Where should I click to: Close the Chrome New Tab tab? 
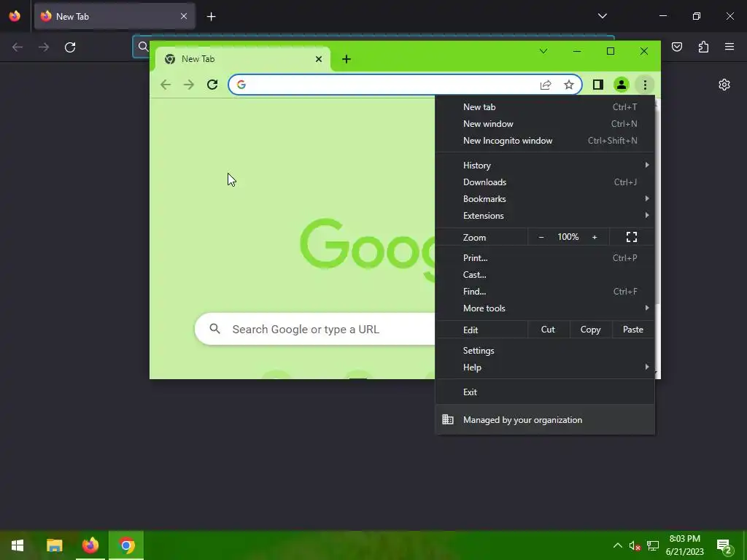[319, 59]
